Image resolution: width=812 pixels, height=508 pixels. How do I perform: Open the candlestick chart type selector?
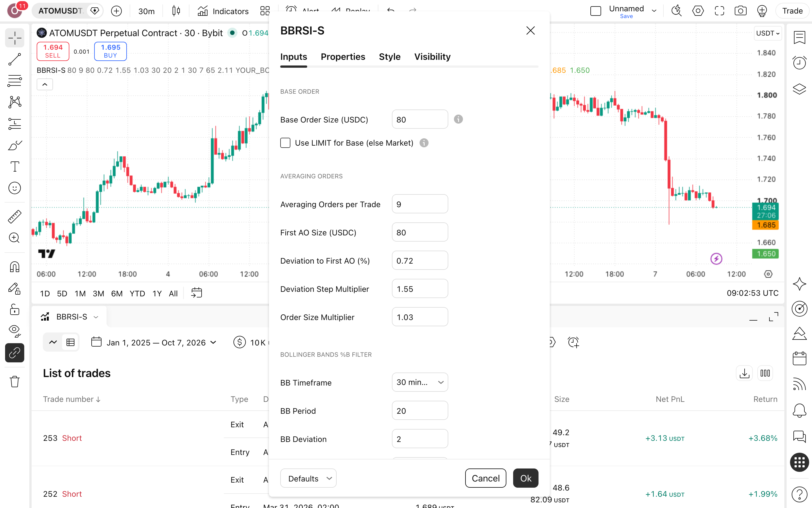[x=176, y=11]
